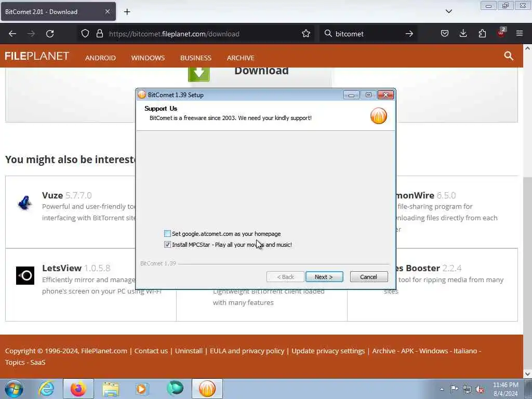Open a new tab with the plus button
The image size is (532, 399).
tap(127, 12)
